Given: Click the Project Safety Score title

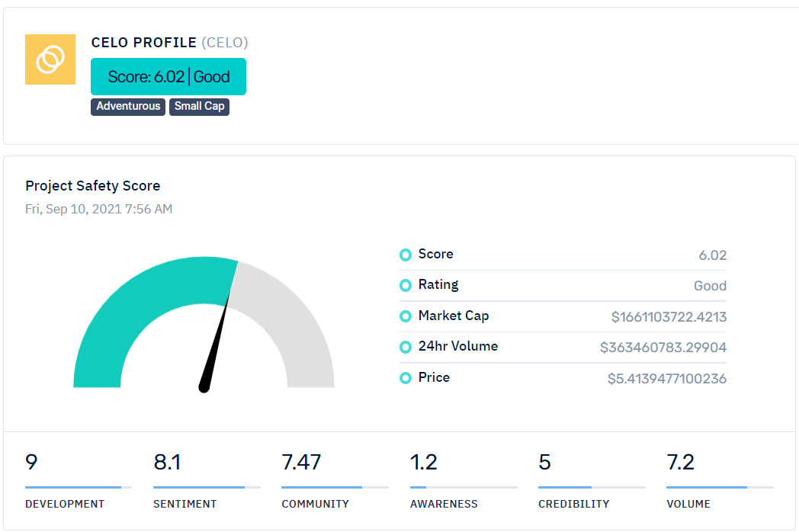Looking at the screenshot, I should 93,185.
